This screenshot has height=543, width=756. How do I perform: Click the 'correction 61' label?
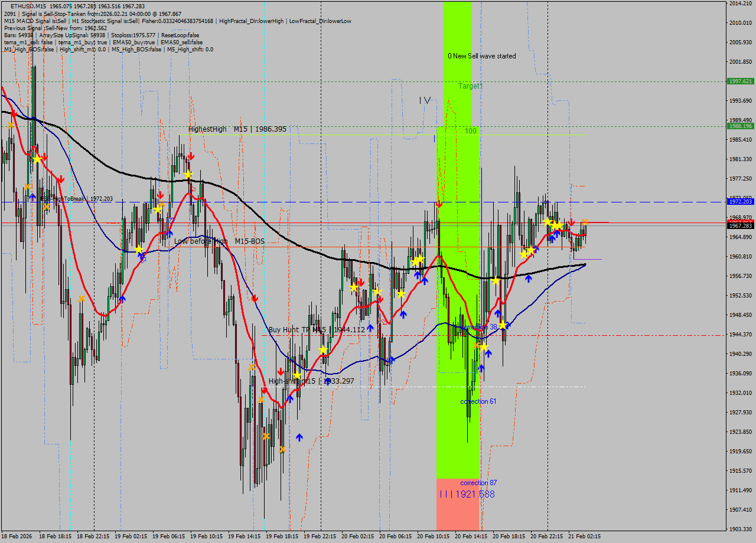(478, 401)
